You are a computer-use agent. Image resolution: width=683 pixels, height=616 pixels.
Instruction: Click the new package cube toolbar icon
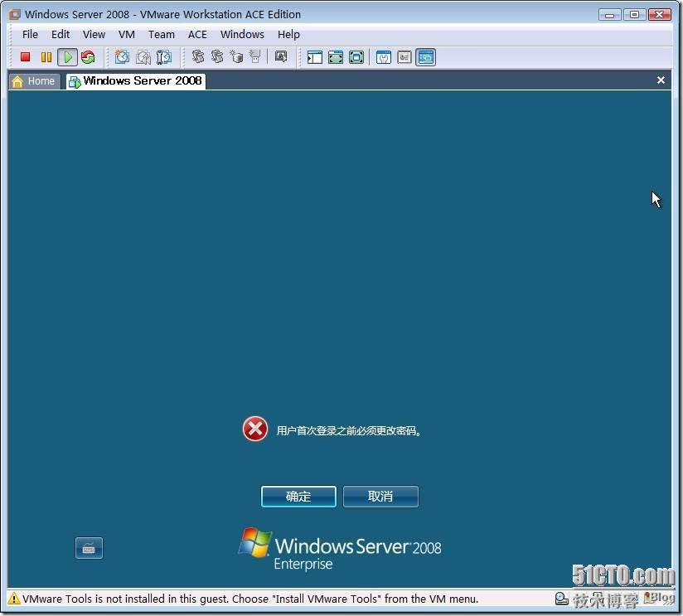(x=236, y=56)
